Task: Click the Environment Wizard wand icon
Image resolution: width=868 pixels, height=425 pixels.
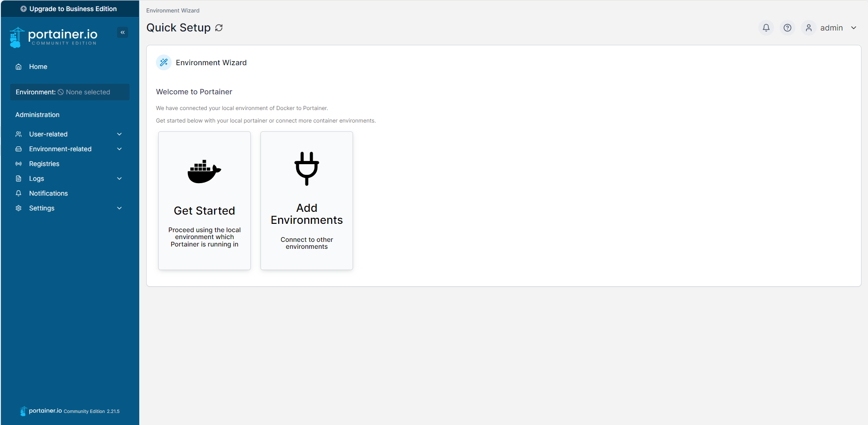Action: tap(164, 62)
